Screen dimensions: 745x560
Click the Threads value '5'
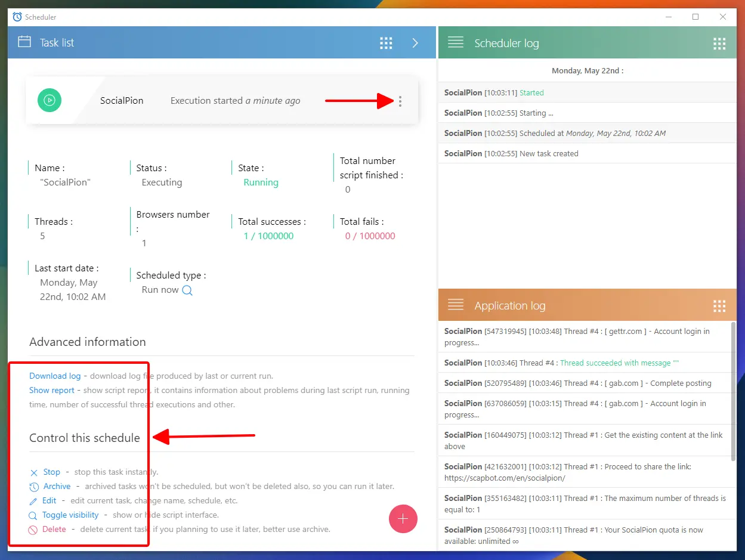(42, 236)
